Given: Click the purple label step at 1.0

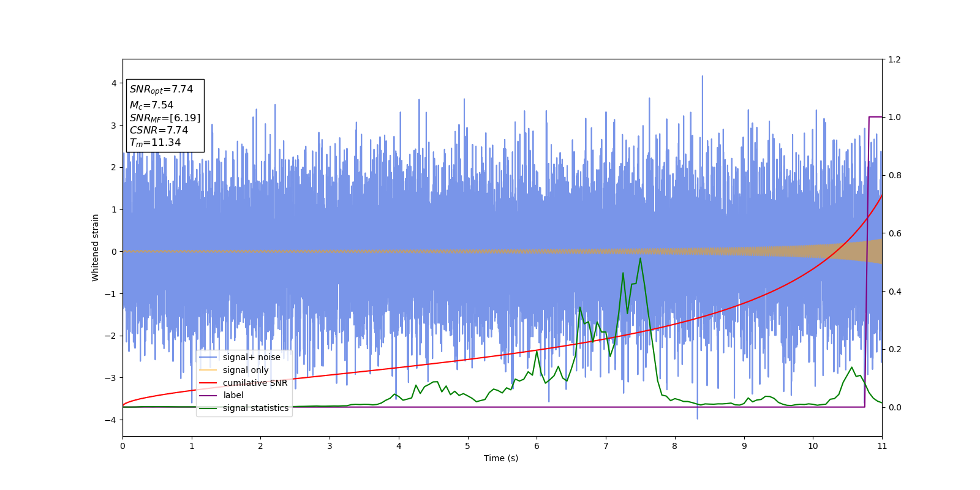Looking at the screenshot, I should coord(875,117).
